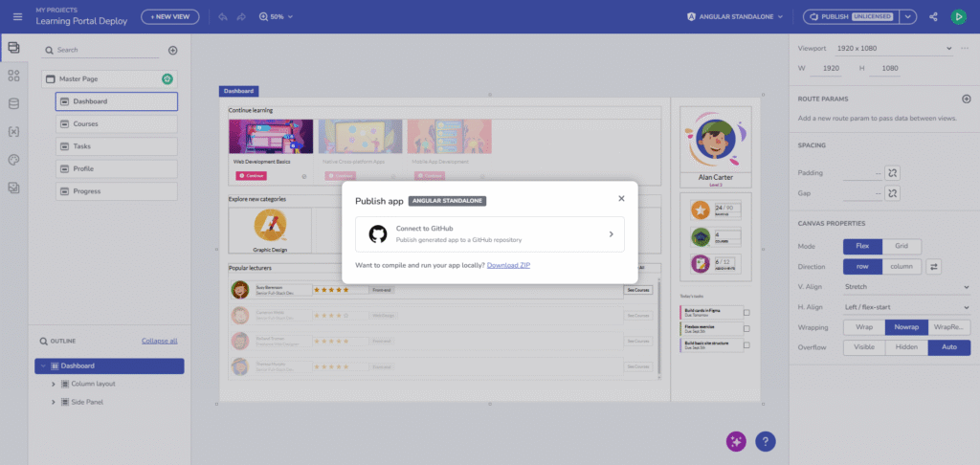Click the GitHub logo icon

tap(377, 234)
